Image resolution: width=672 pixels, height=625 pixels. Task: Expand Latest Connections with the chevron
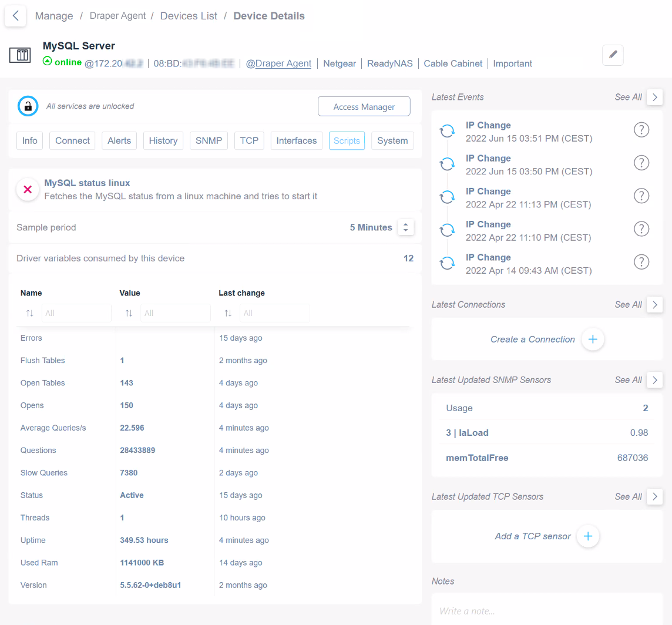(x=654, y=305)
